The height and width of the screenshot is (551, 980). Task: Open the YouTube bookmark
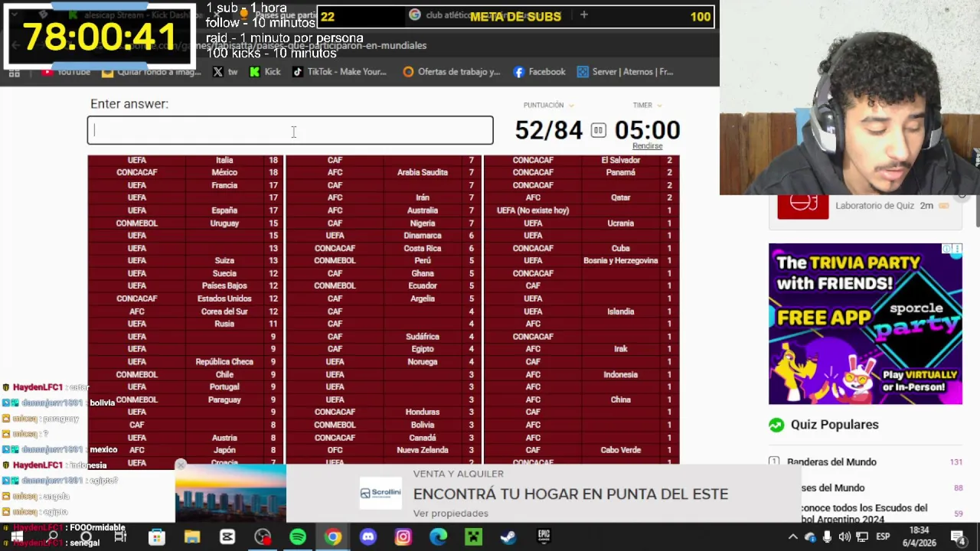67,72
